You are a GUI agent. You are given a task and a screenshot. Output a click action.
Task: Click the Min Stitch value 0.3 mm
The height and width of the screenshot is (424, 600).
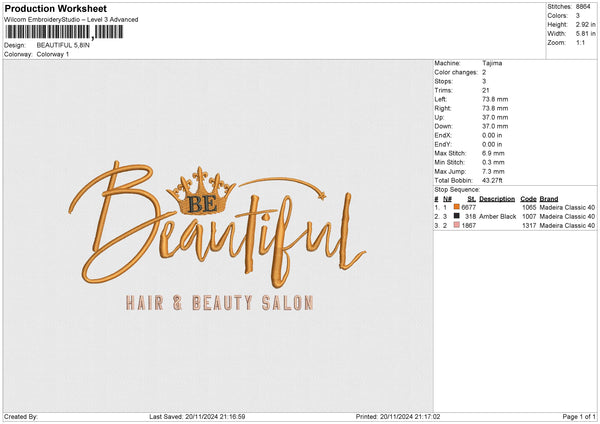click(x=493, y=162)
